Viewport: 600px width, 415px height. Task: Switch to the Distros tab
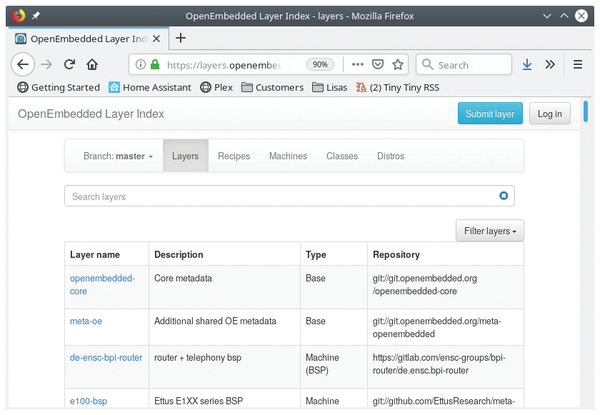[391, 156]
